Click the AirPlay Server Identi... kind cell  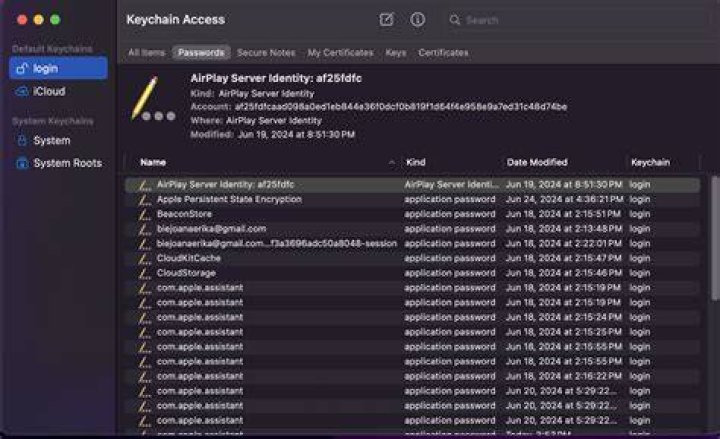point(451,185)
